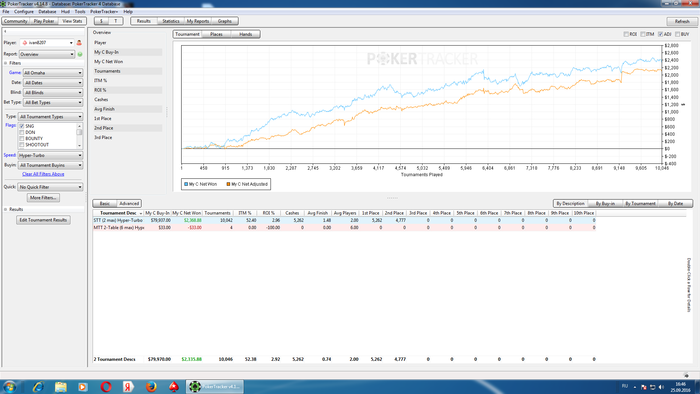Select the T tournament mode button

tap(116, 21)
